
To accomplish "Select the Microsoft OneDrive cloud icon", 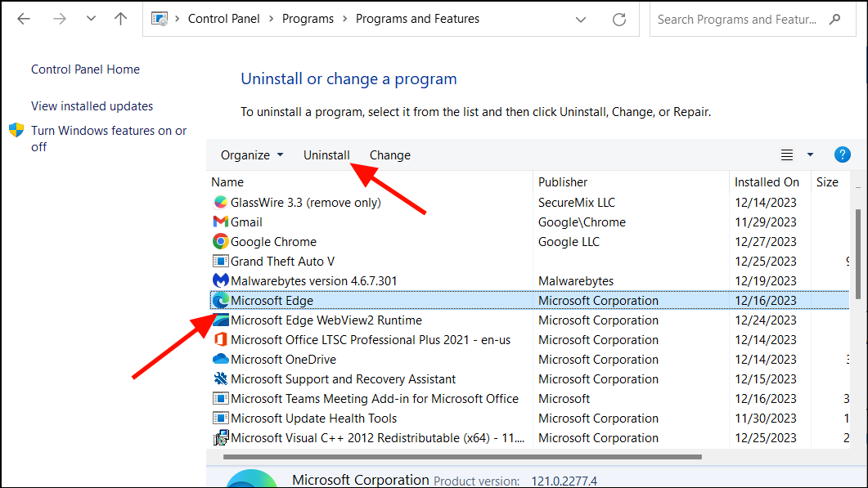I will tap(221, 359).
